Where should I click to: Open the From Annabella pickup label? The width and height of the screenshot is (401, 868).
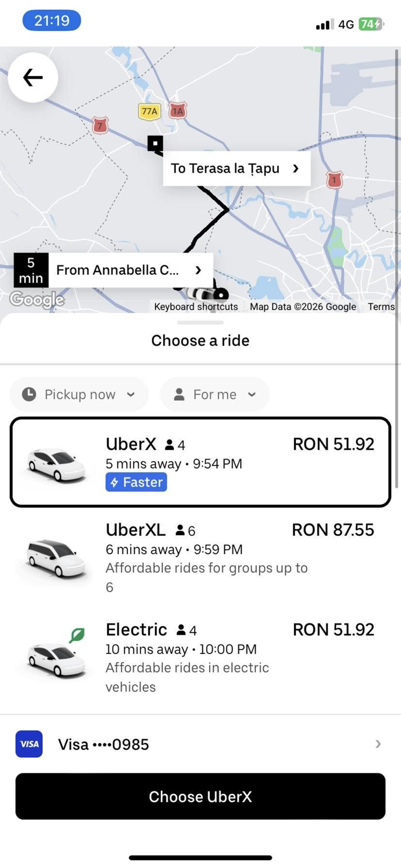pyautogui.click(x=130, y=270)
